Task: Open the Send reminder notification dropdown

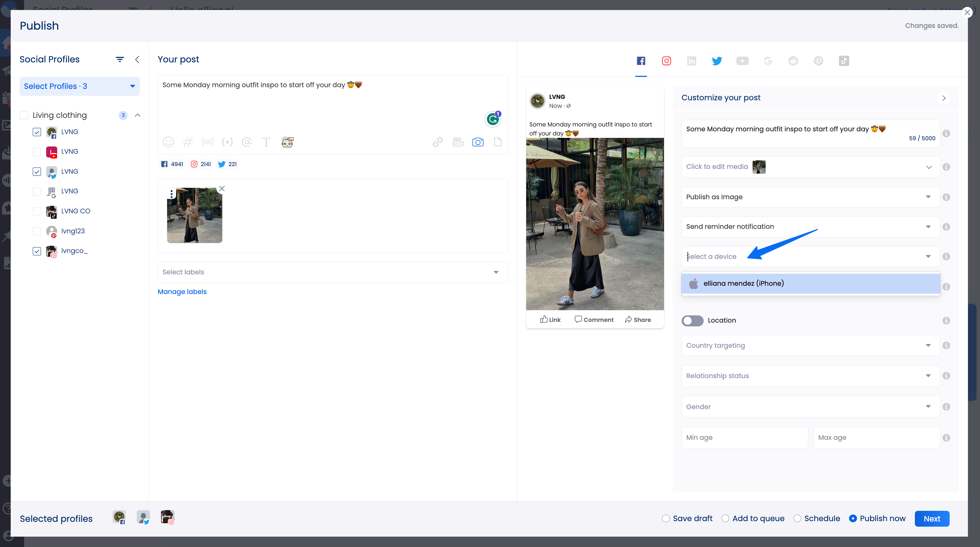Action: [x=811, y=227]
